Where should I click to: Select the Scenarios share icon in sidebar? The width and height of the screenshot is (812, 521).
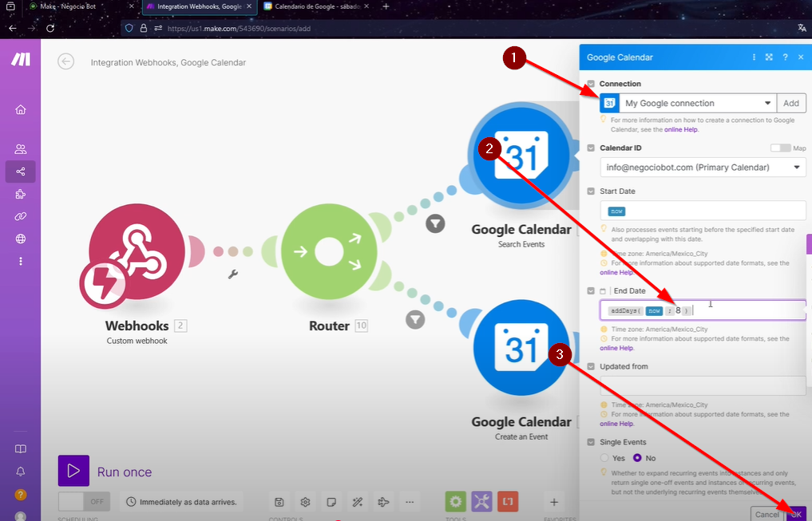21,172
